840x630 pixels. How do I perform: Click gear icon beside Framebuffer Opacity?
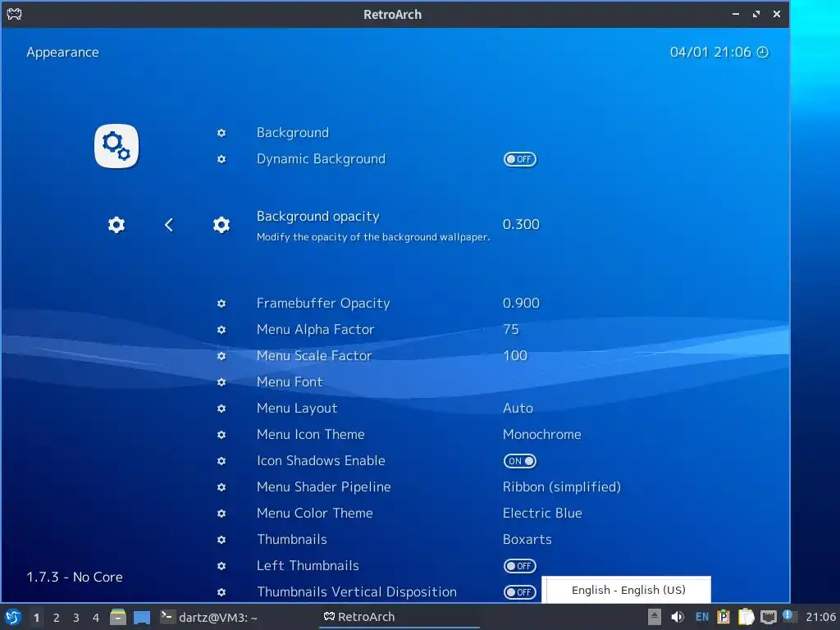(x=221, y=304)
